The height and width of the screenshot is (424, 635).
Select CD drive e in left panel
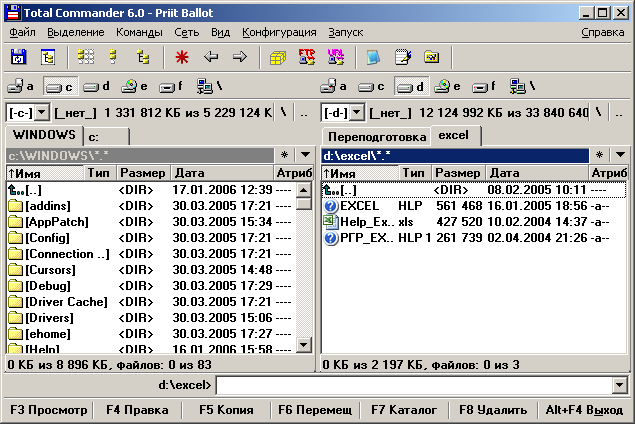tap(134, 86)
